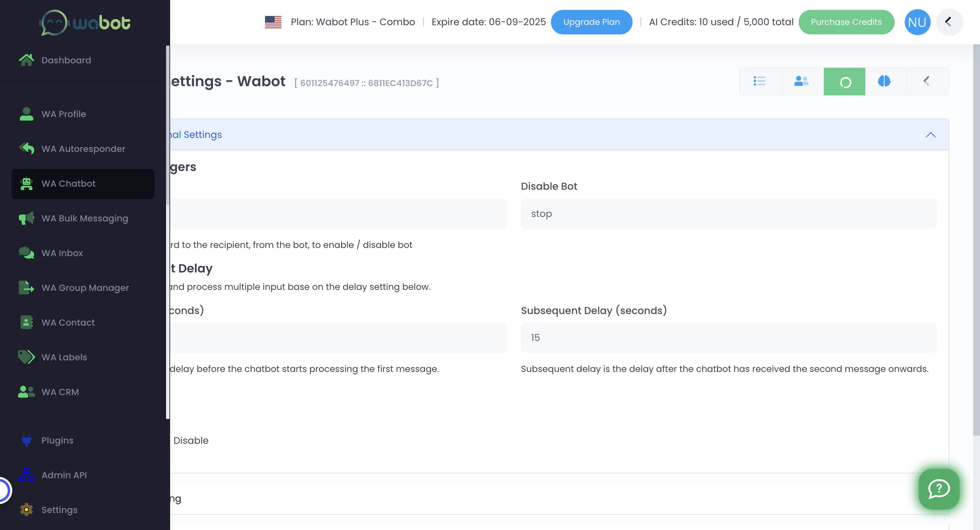Screen dimensions: 980x530
Task: Click the Purchase Credits button
Action: [846, 22]
